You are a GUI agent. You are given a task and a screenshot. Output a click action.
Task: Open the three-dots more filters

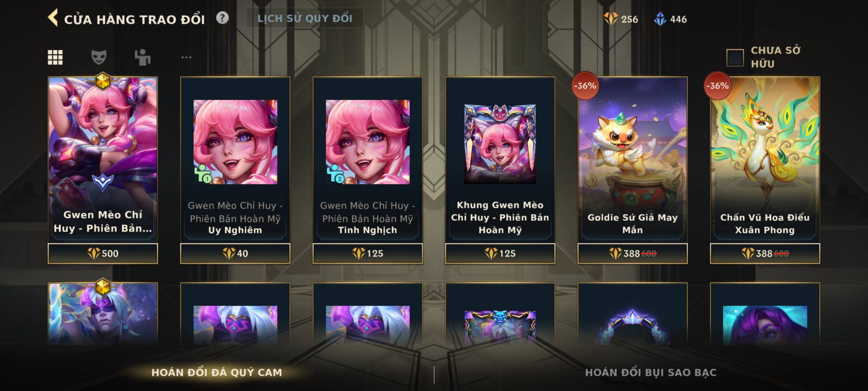point(186,57)
